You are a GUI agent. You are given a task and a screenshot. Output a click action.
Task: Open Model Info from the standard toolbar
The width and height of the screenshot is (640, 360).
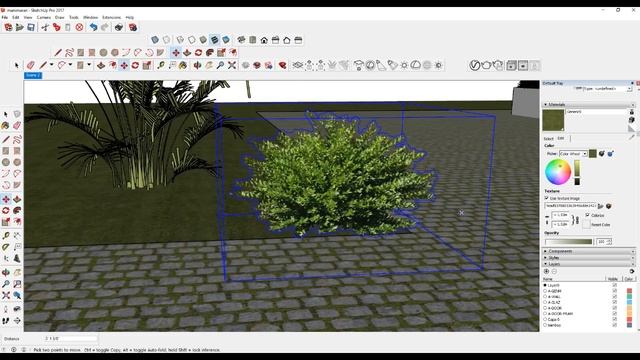pos(133,27)
